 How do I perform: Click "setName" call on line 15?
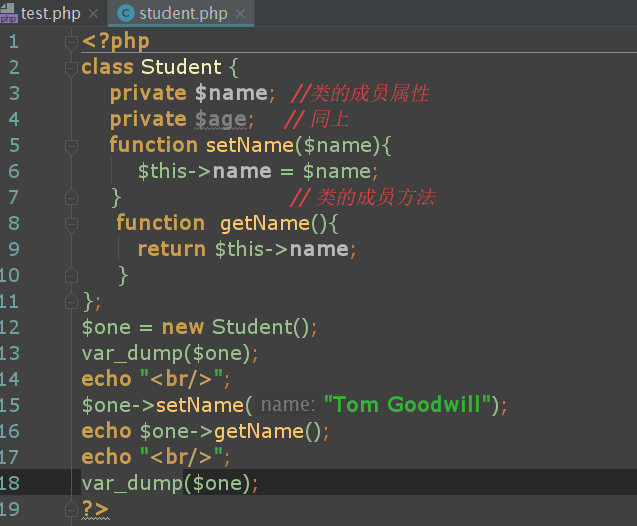tap(200, 405)
